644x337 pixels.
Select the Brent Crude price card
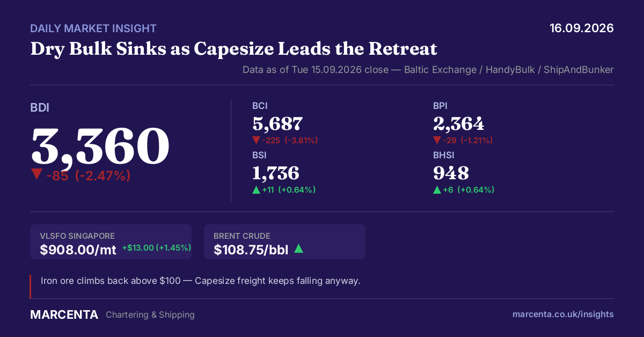tap(284, 242)
